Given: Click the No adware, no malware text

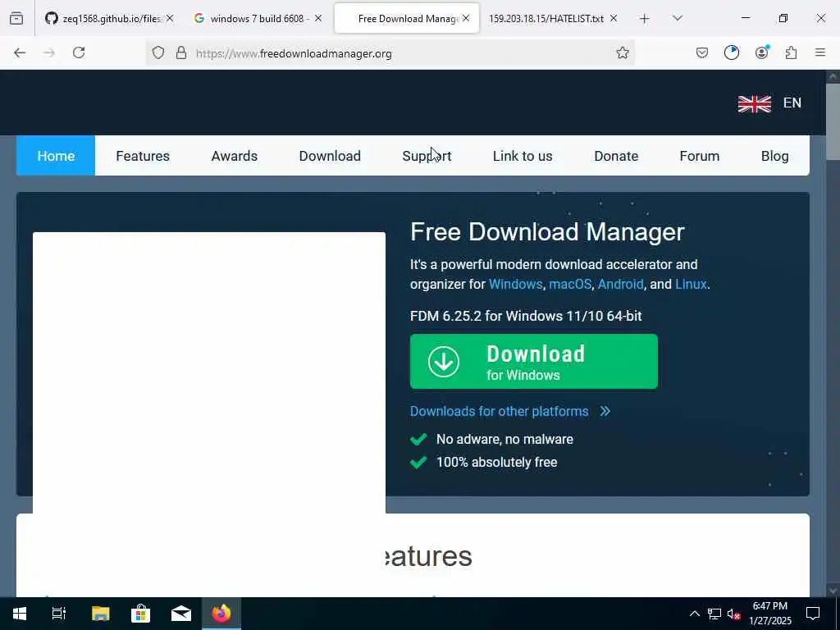Looking at the screenshot, I should coord(504,440).
